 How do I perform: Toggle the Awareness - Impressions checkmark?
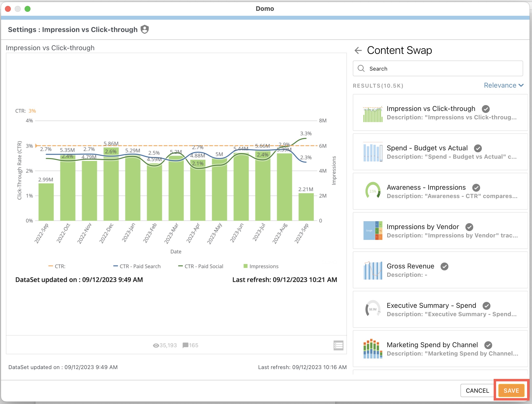(476, 187)
